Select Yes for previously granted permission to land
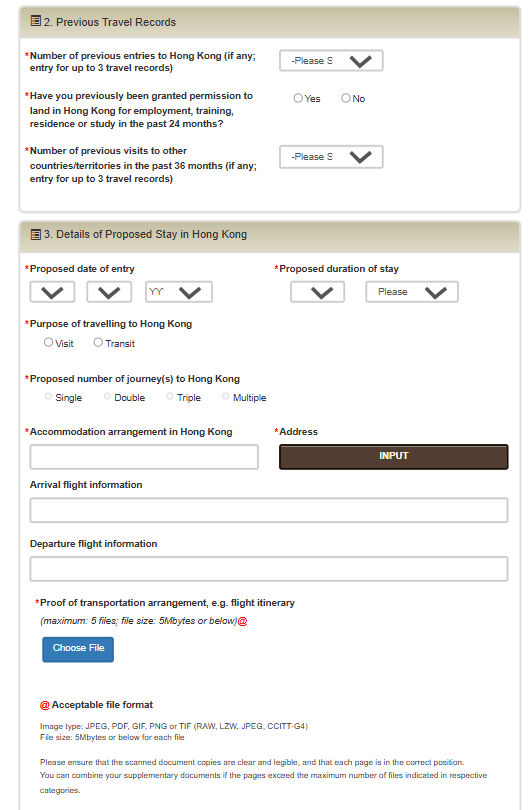This screenshot has height=810, width=531. coord(298,98)
